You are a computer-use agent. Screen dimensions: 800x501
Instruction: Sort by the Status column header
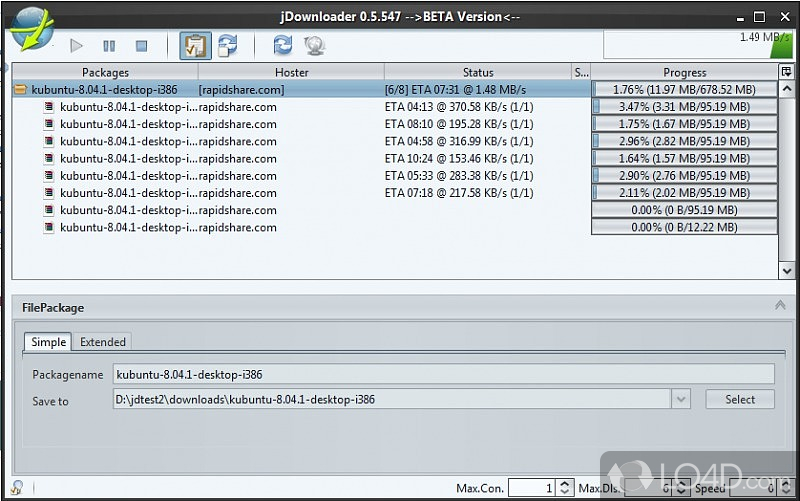(478, 72)
